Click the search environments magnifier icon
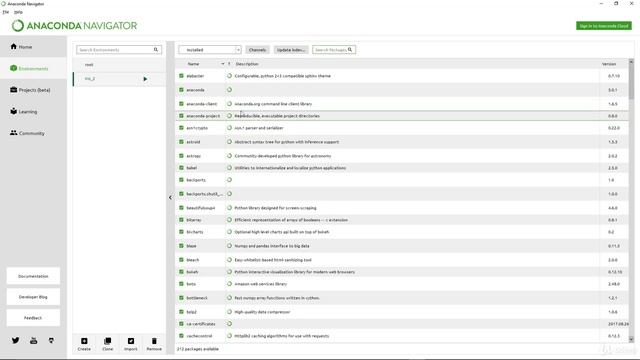640x360 pixels. [156, 50]
